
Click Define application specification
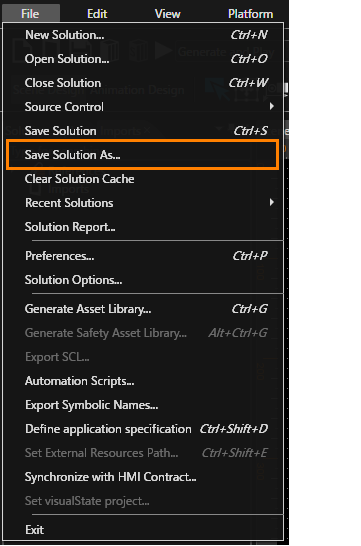point(143,429)
